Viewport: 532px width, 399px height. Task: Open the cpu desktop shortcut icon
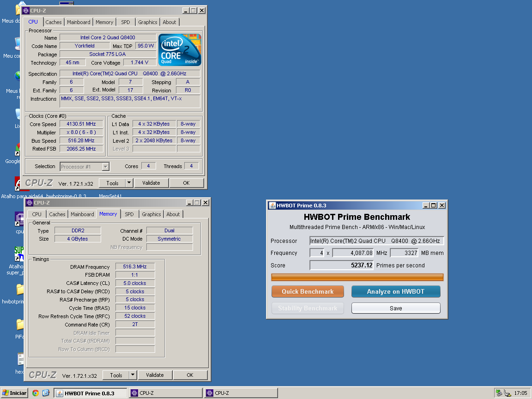19,219
